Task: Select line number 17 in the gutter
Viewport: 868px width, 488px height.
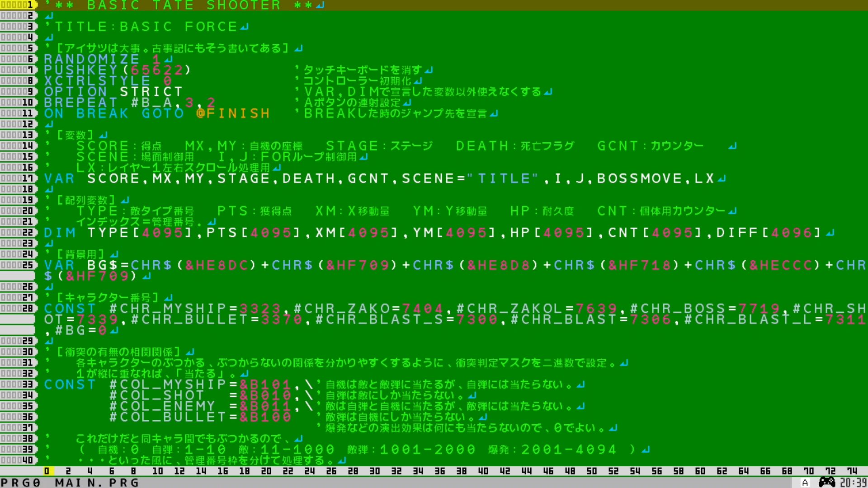Action: coord(18,178)
